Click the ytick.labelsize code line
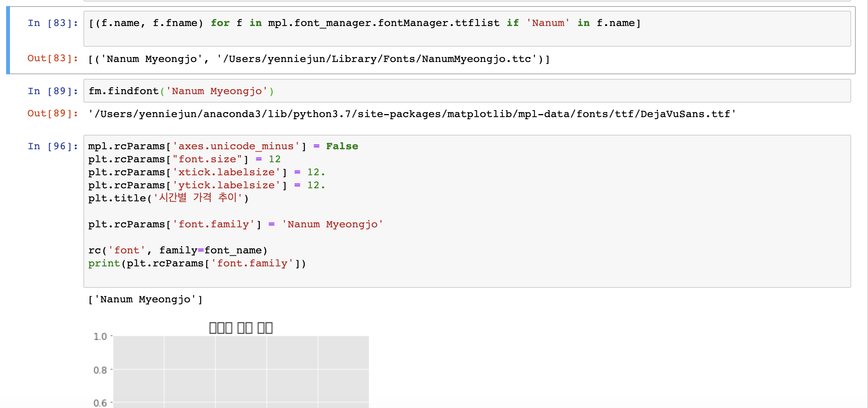868x408 pixels. 207,185
